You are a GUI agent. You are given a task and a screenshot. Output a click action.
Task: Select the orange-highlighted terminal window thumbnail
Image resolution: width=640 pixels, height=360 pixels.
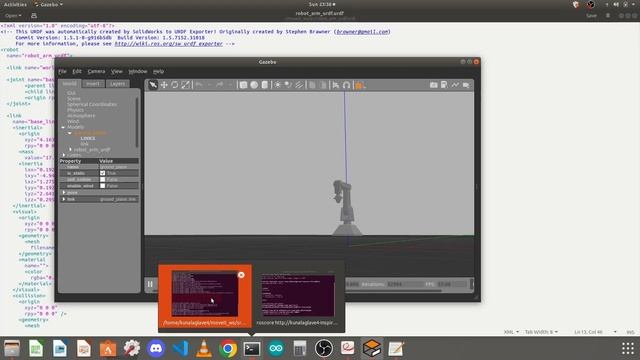coord(205,296)
